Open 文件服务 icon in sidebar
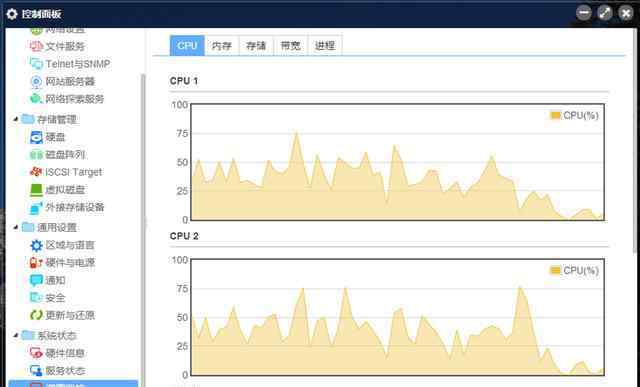The height and width of the screenshot is (387, 640). pos(36,46)
